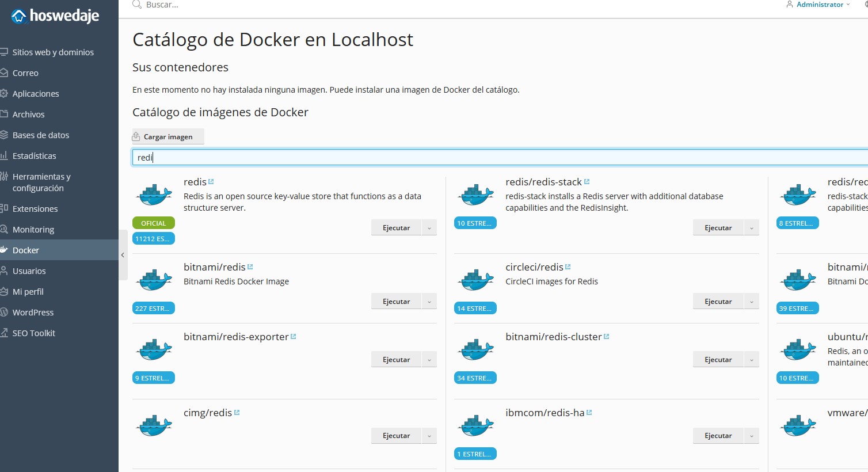Run bitnami/redis-cluster with Ejecutar
The width and height of the screenshot is (868, 472).
[718, 360]
